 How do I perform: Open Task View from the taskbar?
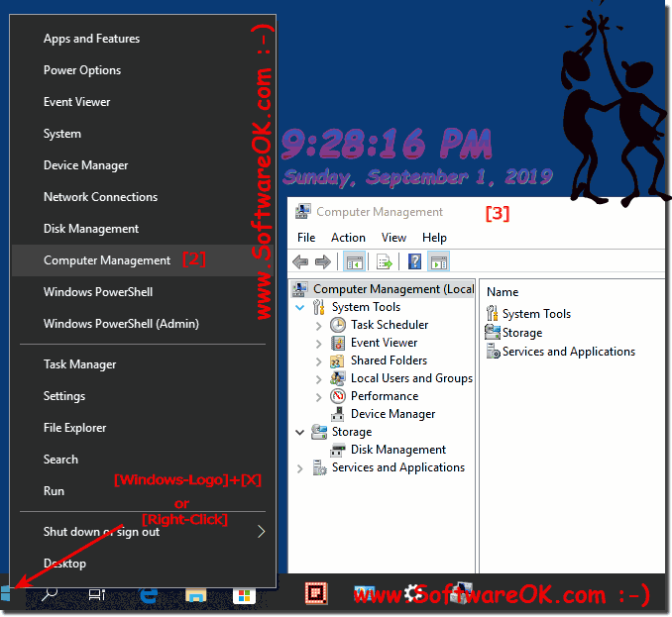click(96, 595)
